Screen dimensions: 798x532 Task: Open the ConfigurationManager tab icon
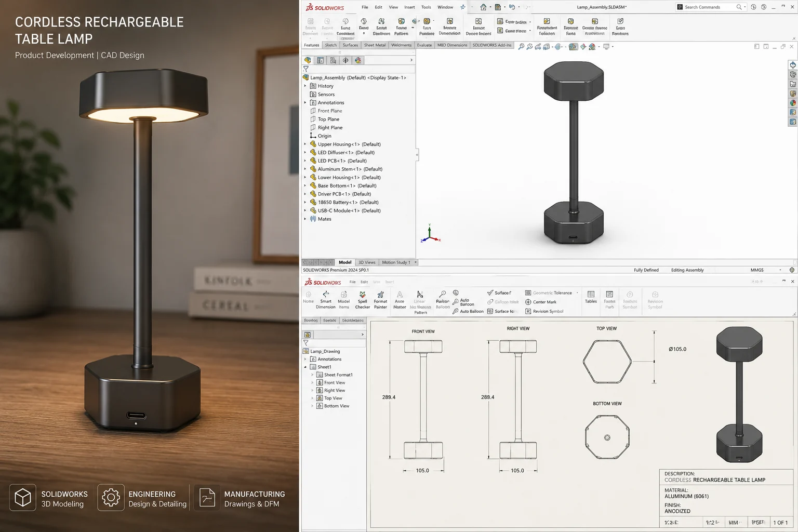tap(333, 60)
